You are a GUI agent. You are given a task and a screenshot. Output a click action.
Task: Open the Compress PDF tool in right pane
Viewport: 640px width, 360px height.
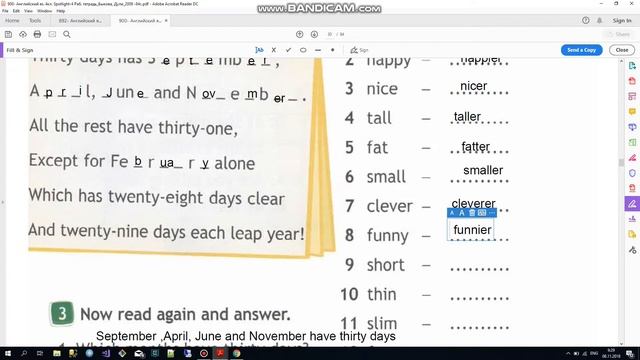(x=632, y=188)
